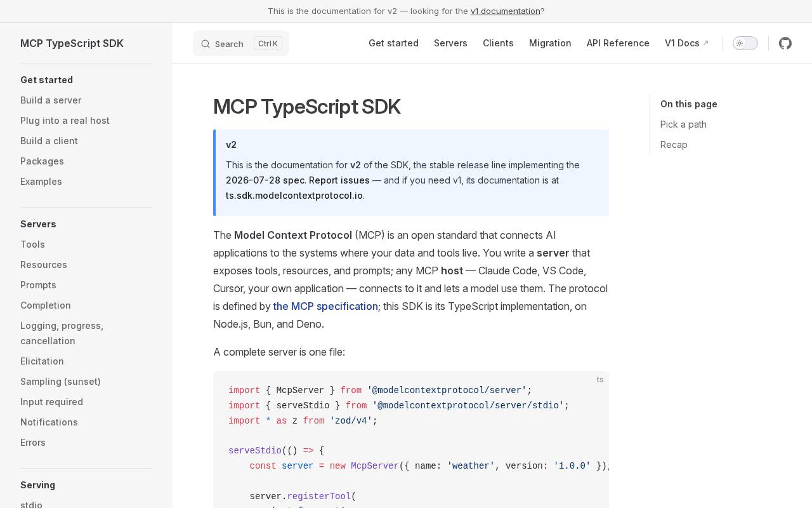Open the MCP specification link

tap(325, 306)
